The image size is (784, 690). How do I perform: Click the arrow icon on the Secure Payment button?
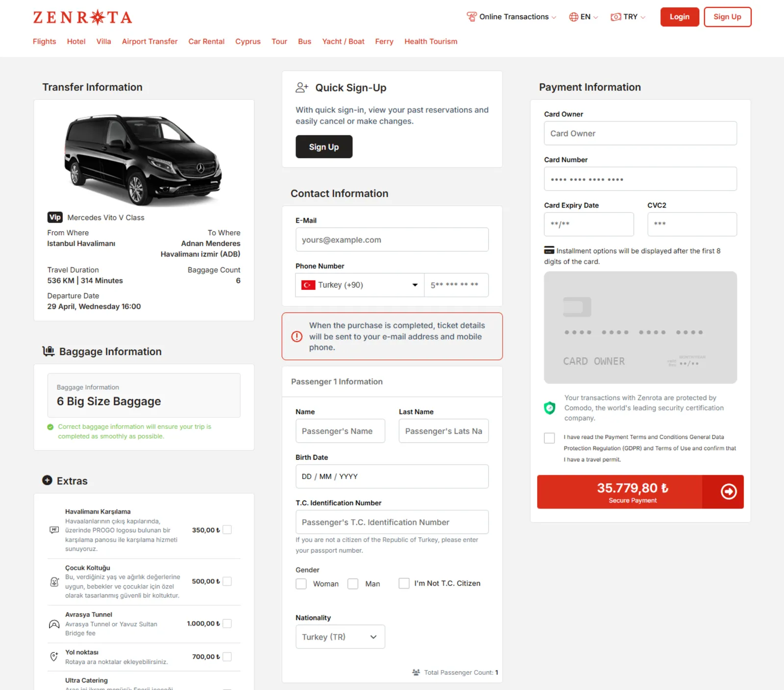(729, 492)
